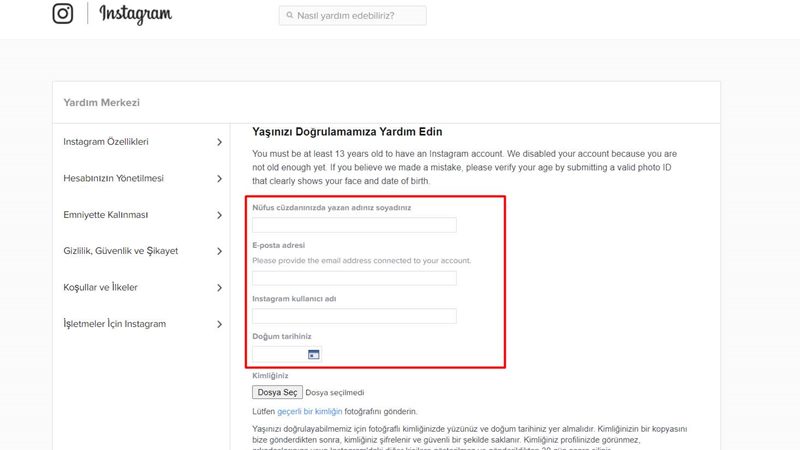Expand Gizlilik, Güvenlik ve Şikayet chevron
The height and width of the screenshot is (450, 800).
pos(219,251)
